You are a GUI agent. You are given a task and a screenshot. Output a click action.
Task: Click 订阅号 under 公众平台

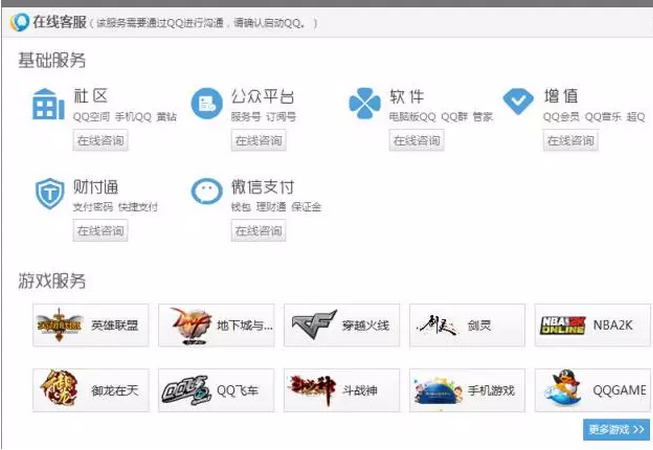click(x=281, y=117)
